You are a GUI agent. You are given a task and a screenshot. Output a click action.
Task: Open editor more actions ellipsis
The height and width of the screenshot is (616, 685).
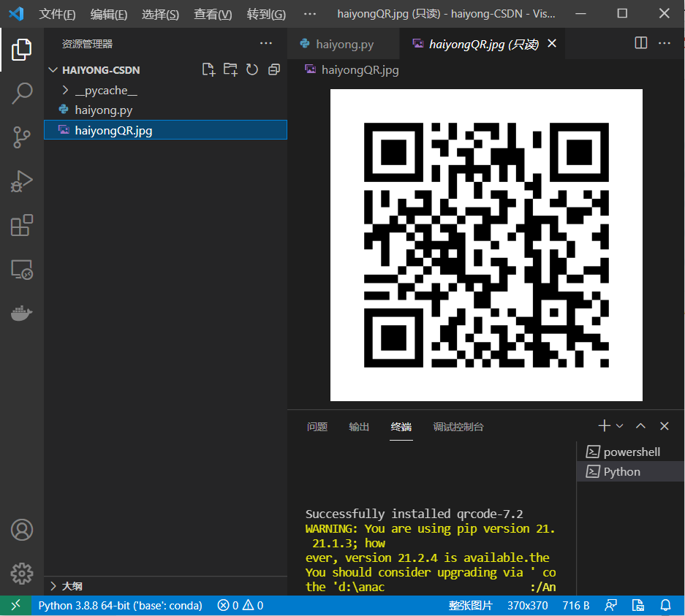click(x=664, y=43)
